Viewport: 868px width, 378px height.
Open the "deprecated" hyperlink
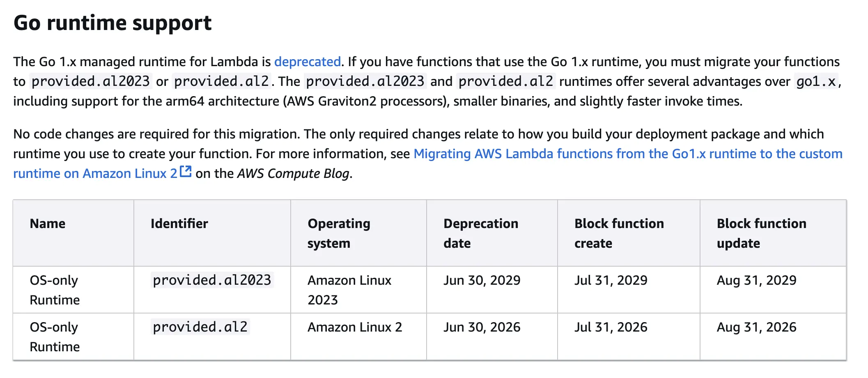pos(307,62)
